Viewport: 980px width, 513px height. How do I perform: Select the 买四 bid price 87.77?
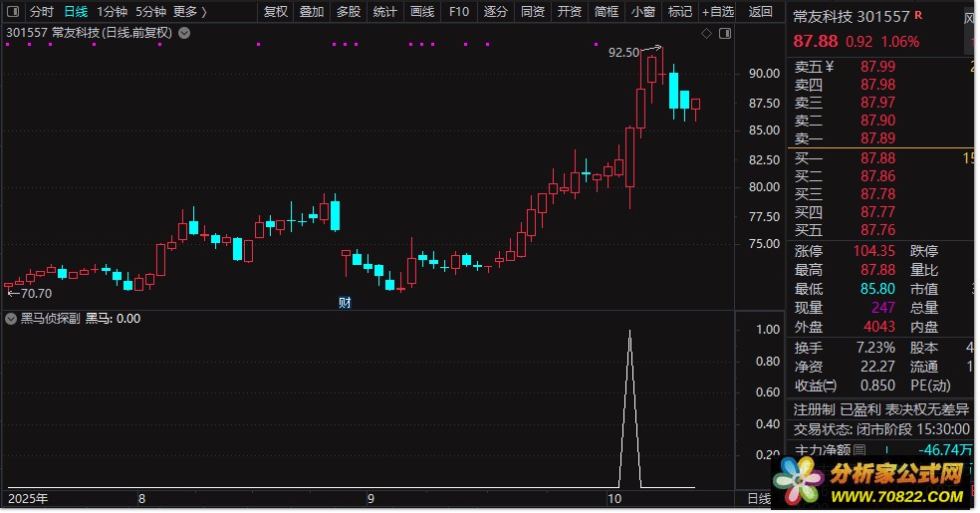pos(877,212)
